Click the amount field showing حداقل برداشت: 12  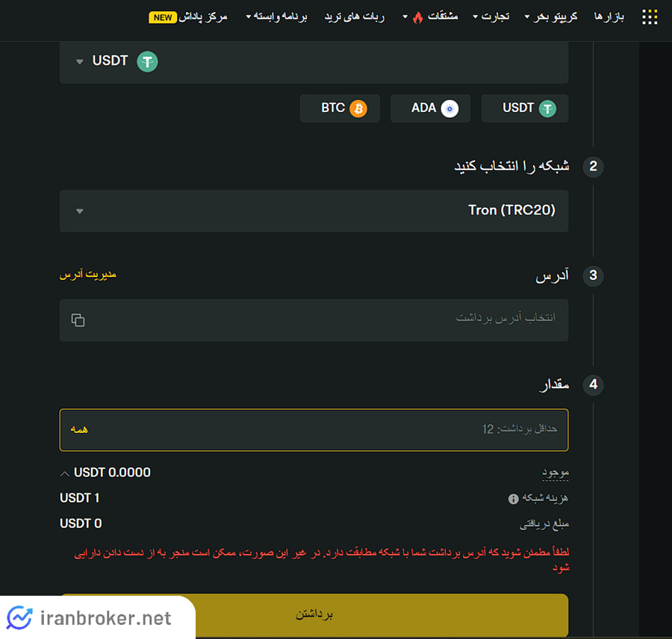coord(314,430)
